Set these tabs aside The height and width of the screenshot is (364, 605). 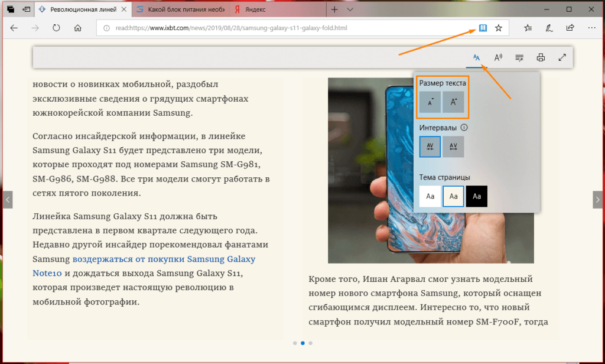click(26, 9)
